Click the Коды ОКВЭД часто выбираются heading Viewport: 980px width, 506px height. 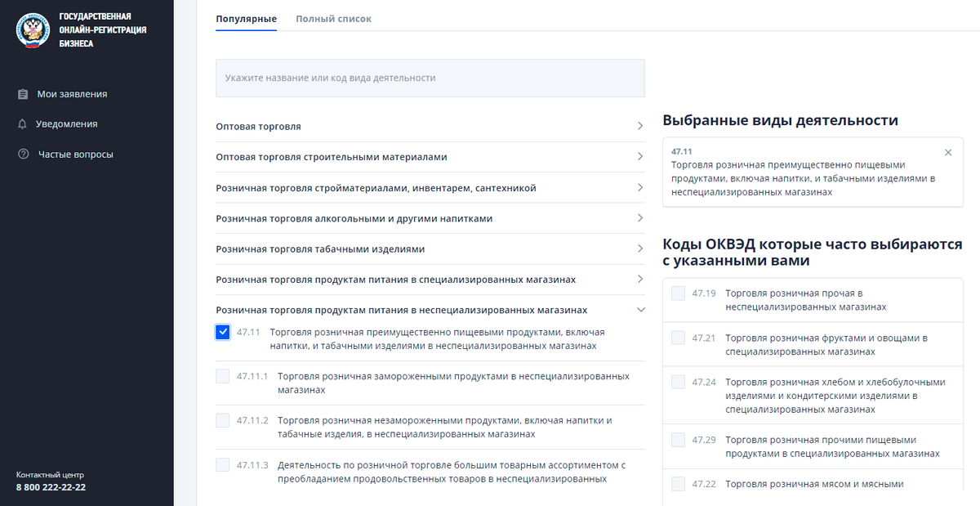tap(813, 253)
